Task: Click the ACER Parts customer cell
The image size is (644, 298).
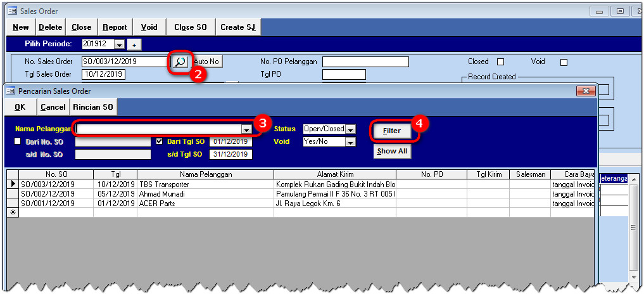Action: pyautogui.click(x=205, y=204)
